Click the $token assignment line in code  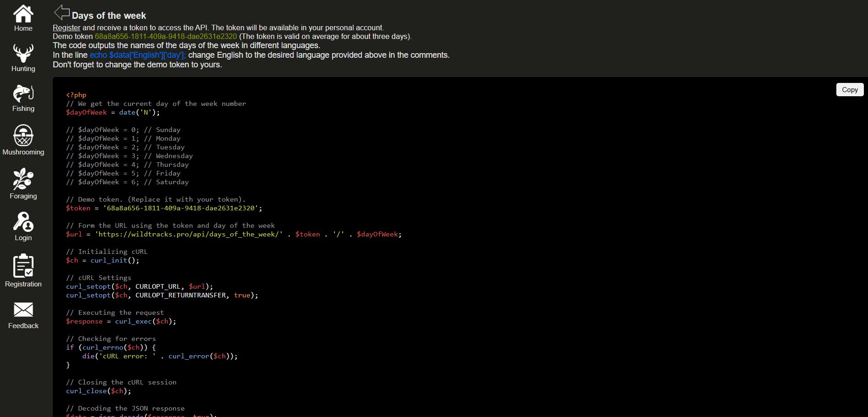(164, 208)
